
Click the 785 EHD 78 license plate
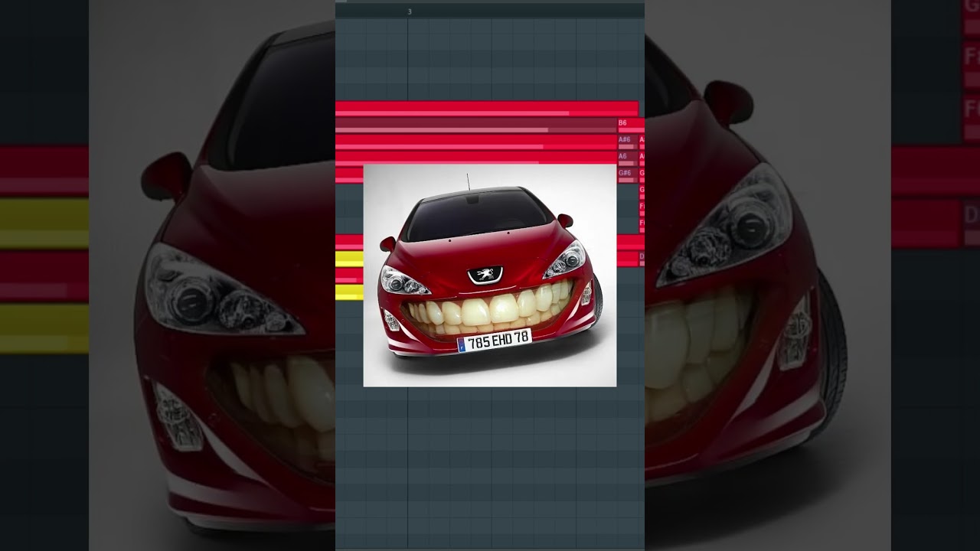coord(495,341)
